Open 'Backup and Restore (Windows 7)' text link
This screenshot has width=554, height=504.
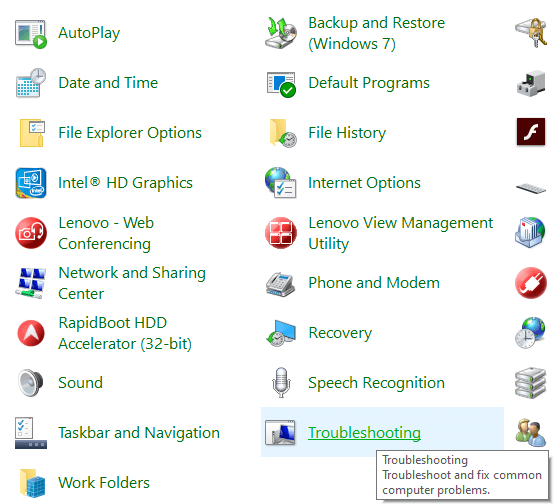[x=377, y=33]
